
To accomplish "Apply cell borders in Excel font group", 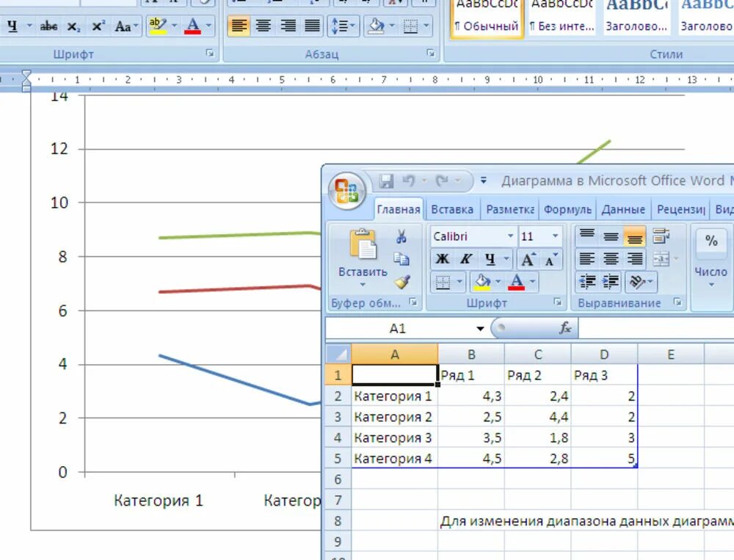I will (443, 282).
